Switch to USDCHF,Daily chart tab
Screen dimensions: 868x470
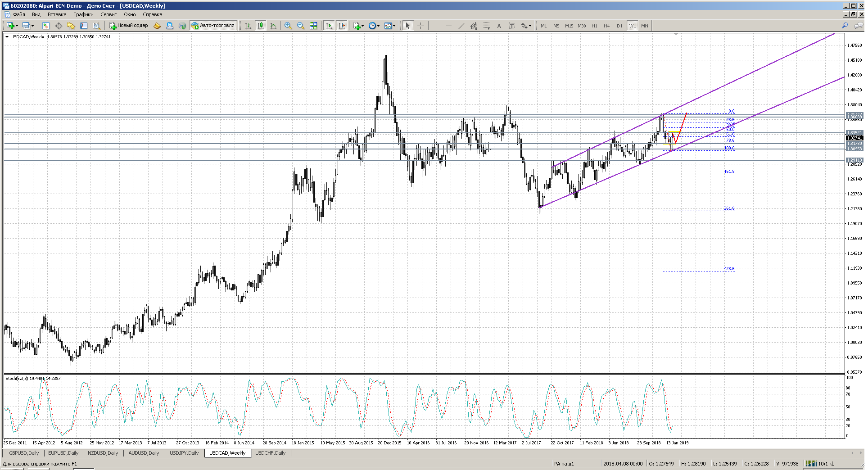click(271, 453)
